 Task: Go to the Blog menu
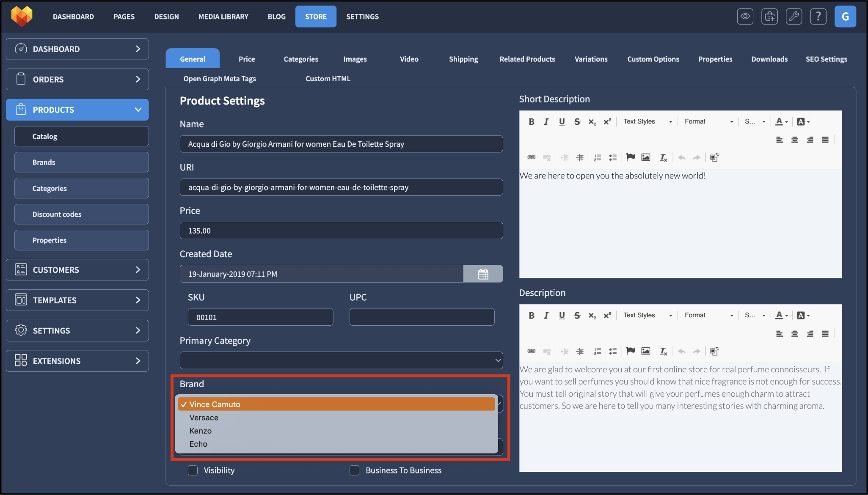tap(276, 16)
